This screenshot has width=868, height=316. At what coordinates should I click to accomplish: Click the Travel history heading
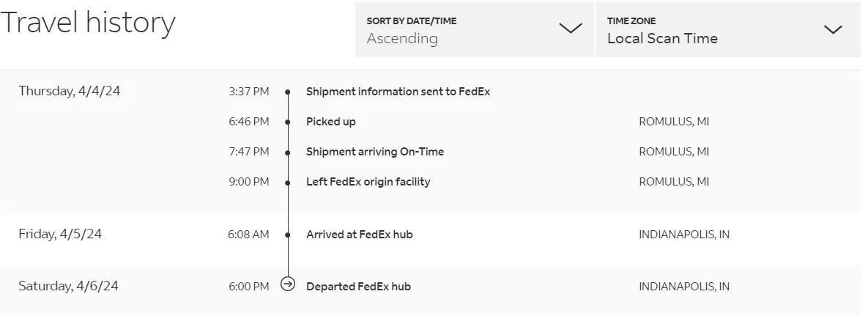point(88,23)
